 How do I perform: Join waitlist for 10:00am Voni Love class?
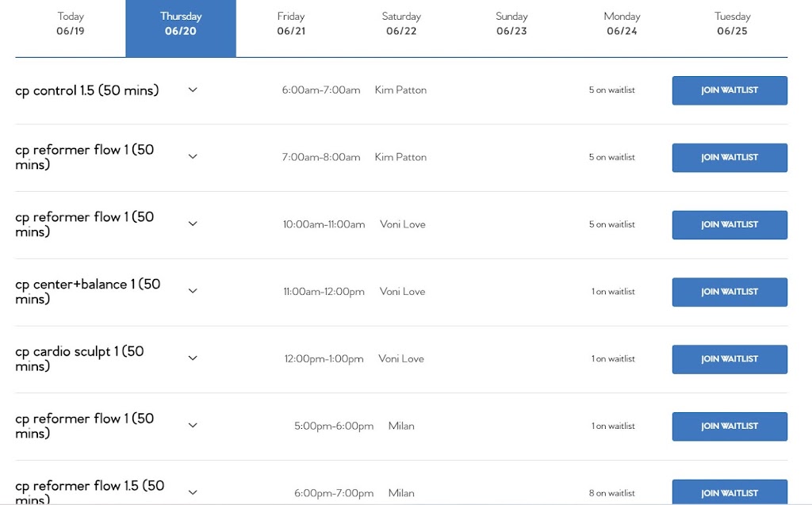[x=730, y=225]
